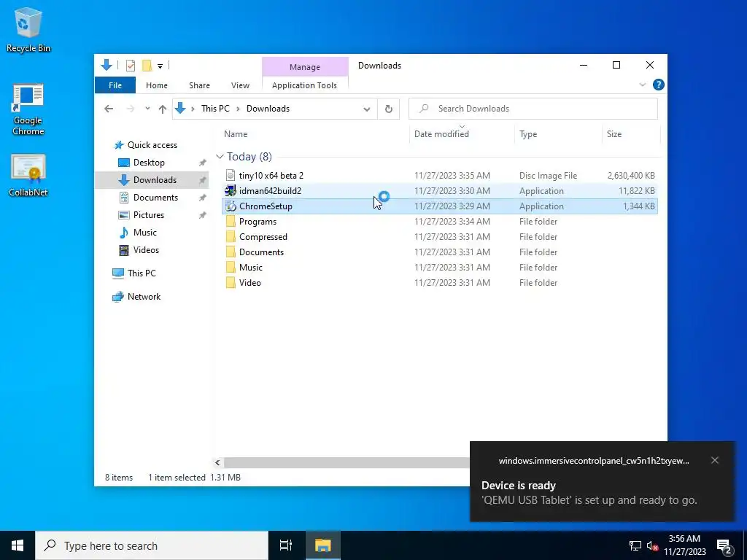747x560 pixels.
Task: Click Downloads in the address path
Action: pyautogui.click(x=268, y=109)
